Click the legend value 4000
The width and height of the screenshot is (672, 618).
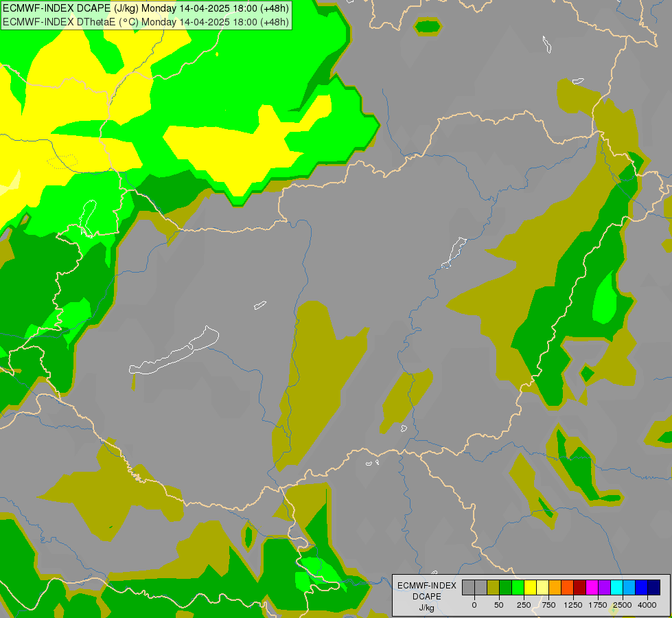pos(647,605)
